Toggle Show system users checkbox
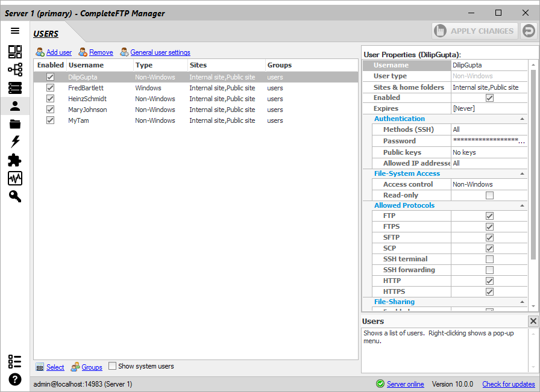540x392 pixels. 112,366
